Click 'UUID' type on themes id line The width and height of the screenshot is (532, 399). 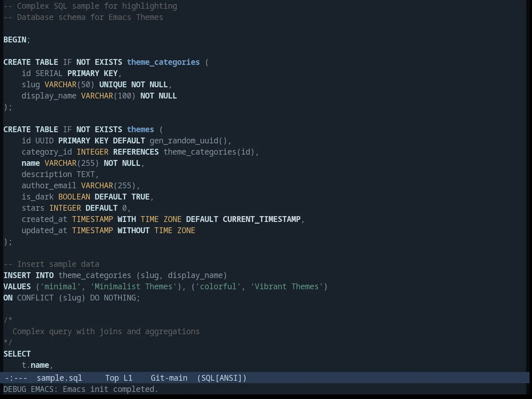pos(44,140)
